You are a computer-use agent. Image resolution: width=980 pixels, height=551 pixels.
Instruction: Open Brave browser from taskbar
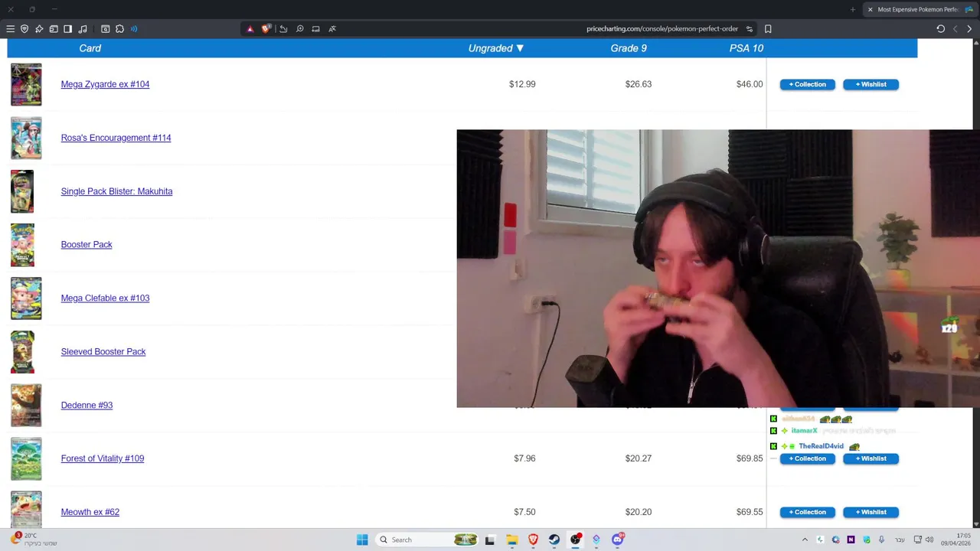534,540
